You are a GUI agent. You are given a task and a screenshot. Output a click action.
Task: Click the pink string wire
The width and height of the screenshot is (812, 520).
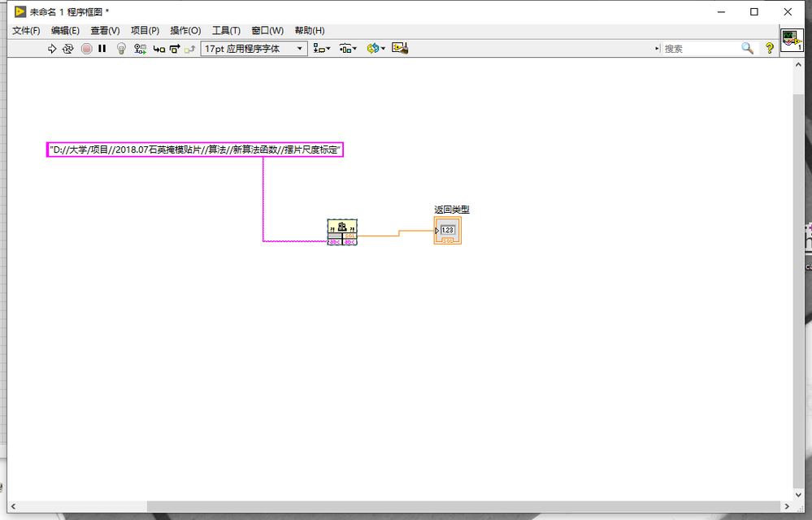coord(263,199)
